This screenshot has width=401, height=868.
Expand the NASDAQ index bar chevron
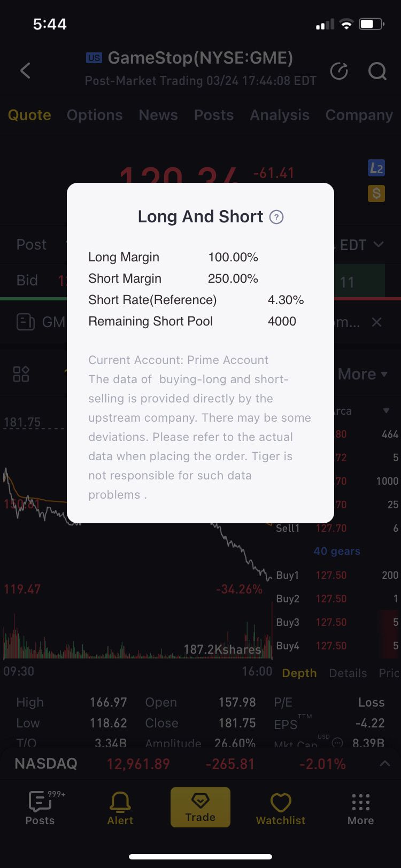[384, 764]
